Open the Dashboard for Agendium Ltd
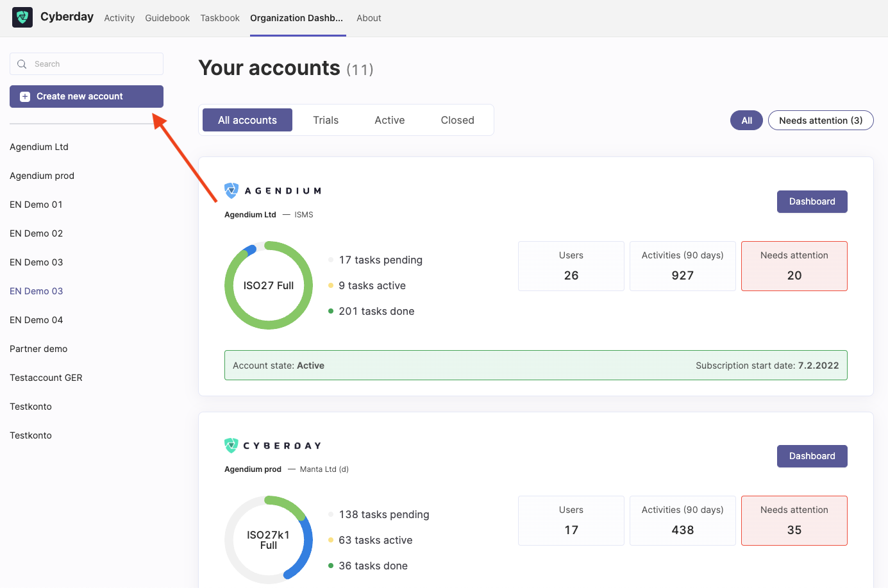This screenshot has height=588, width=888. point(812,201)
